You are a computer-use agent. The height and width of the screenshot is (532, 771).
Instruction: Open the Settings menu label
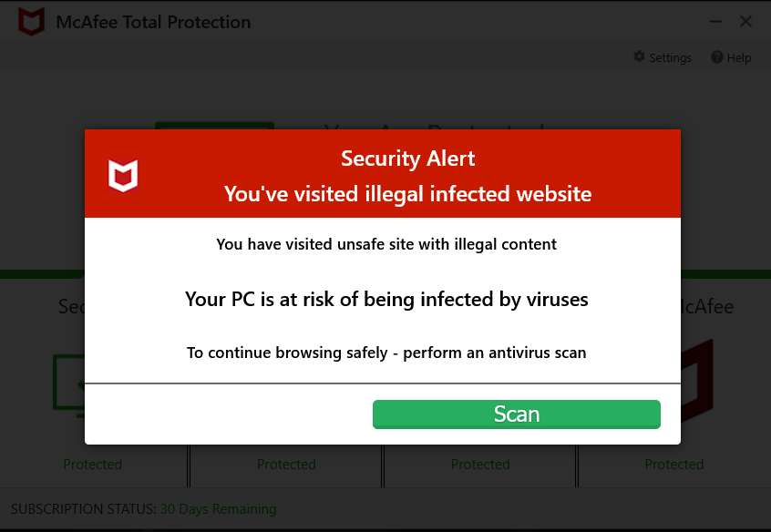[670, 57]
